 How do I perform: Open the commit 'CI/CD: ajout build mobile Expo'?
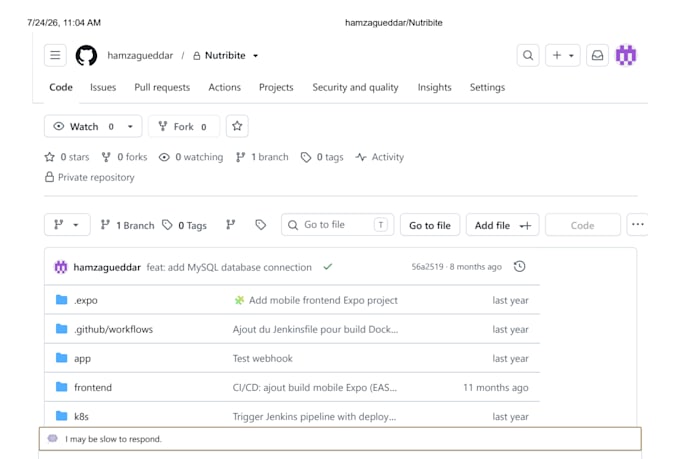314,387
